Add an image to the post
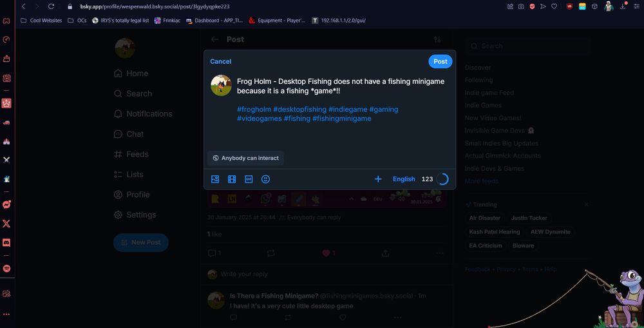Image resolution: width=644 pixels, height=328 pixels. coord(215,179)
